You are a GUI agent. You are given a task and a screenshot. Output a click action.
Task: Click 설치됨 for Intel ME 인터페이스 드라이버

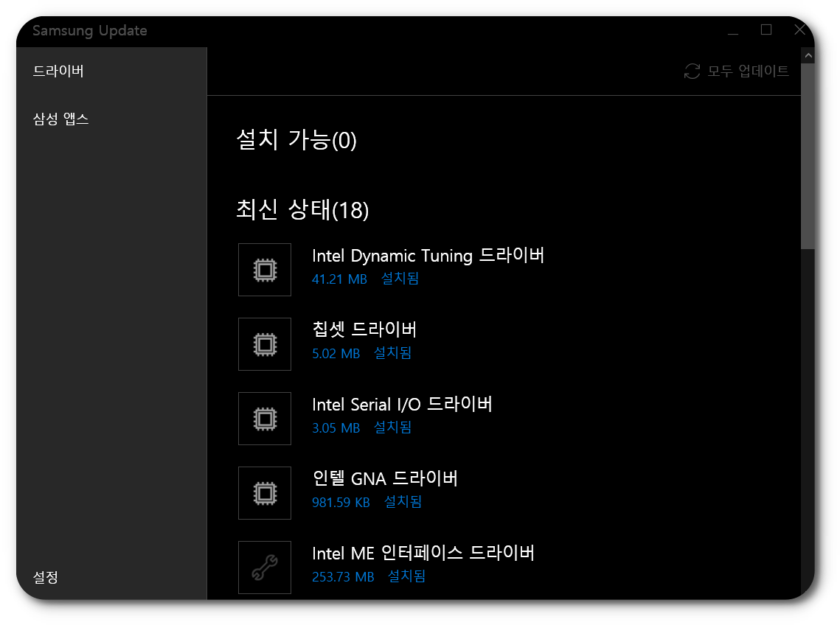pyautogui.click(x=406, y=576)
